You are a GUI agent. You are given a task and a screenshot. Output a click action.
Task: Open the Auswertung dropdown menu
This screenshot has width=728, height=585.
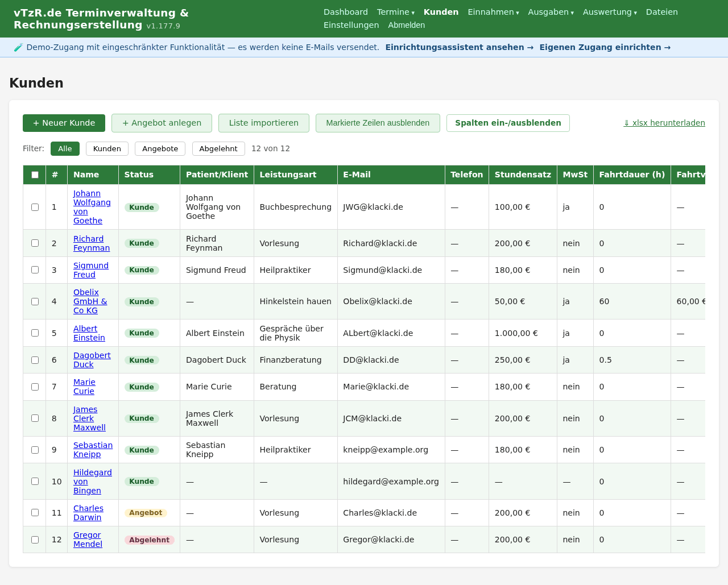610,12
